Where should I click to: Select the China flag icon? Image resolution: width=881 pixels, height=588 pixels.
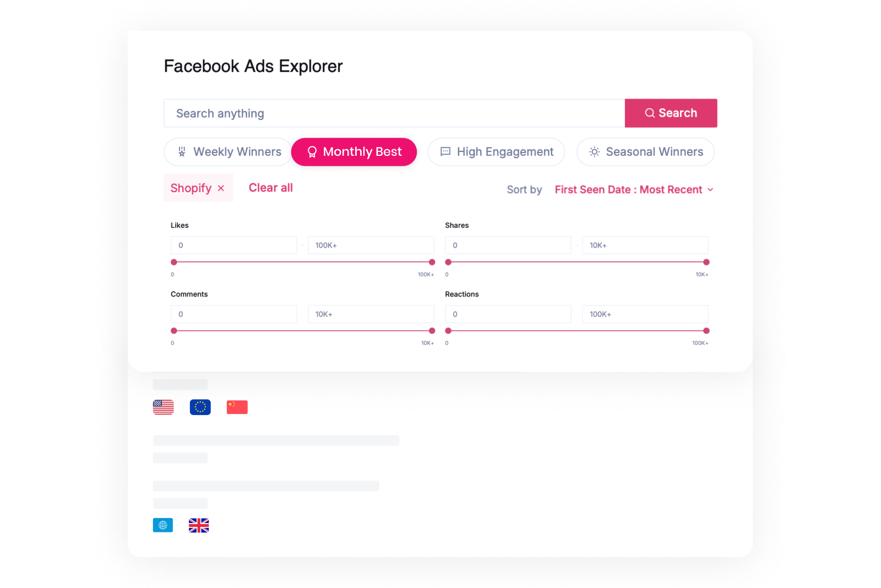(x=237, y=407)
